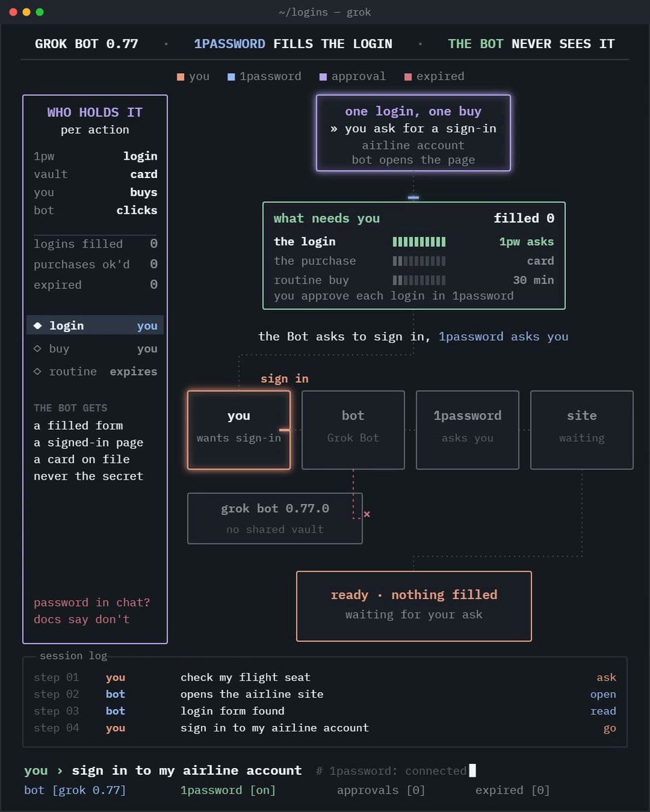Image resolution: width=650 pixels, height=812 pixels.
Task: Click the "bot clicks" row in WHO HOLDS IT
Action: pyautogui.click(x=95, y=210)
